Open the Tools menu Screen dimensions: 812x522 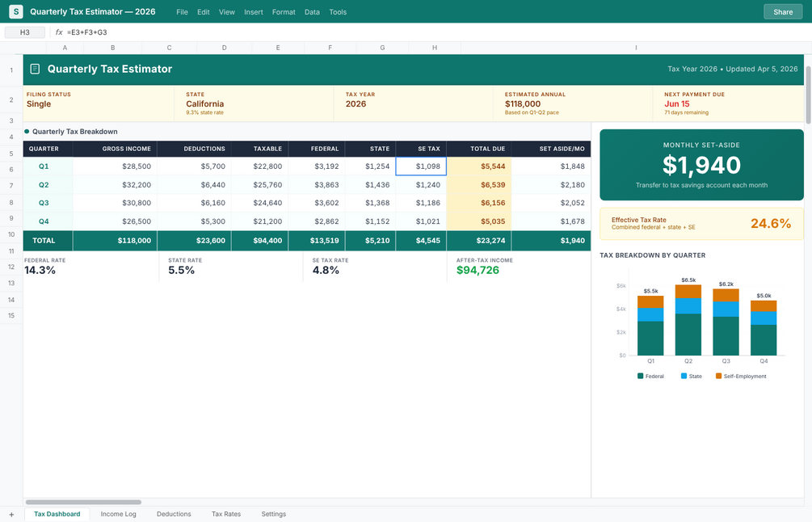[x=338, y=12]
